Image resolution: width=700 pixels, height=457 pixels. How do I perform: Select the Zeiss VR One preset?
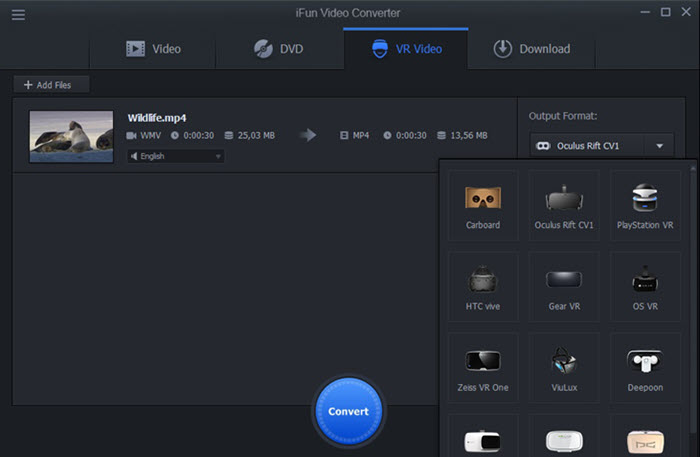pos(483,368)
